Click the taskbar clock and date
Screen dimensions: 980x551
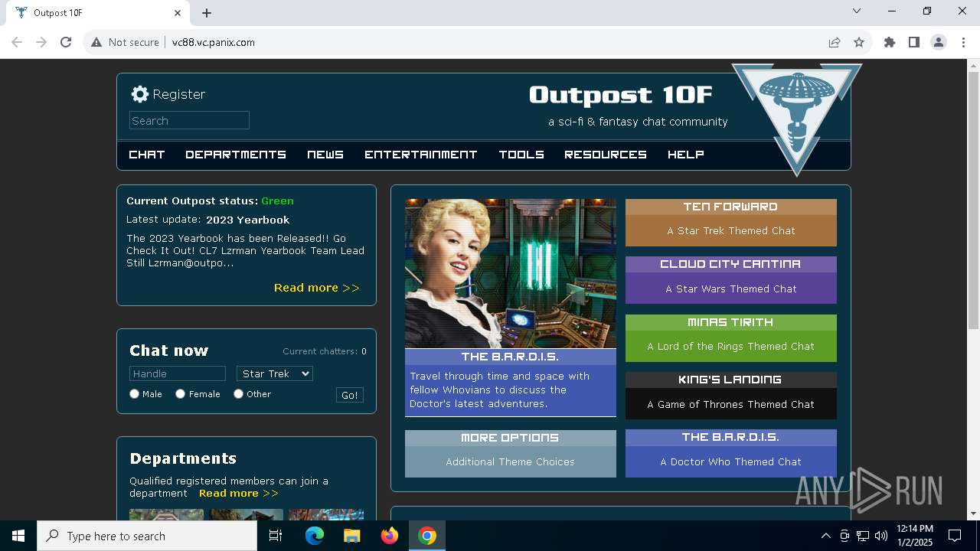915,536
